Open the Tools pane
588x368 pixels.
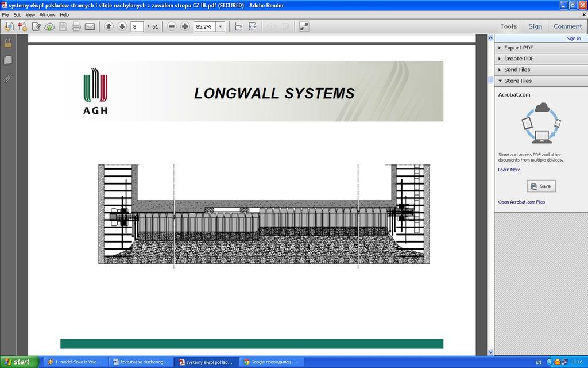tap(508, 26)
